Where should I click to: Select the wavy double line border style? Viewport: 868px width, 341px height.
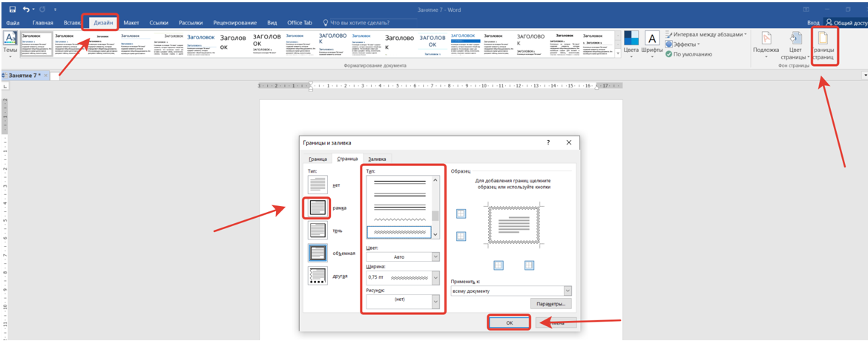pos(398,232)
